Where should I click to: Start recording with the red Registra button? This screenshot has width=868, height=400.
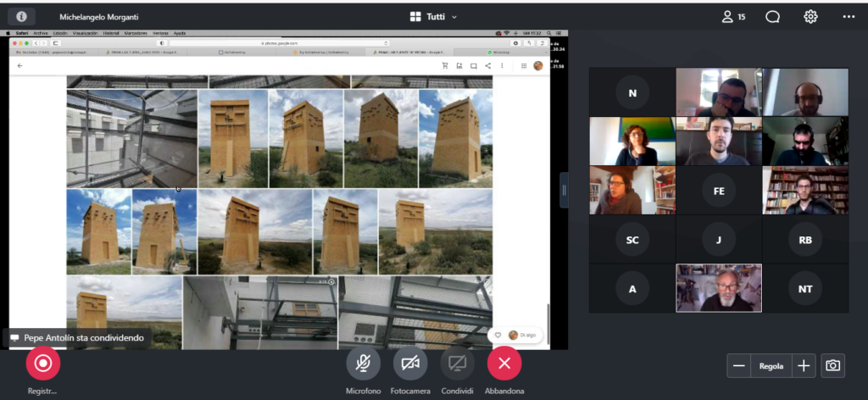[x=42, y=364]
